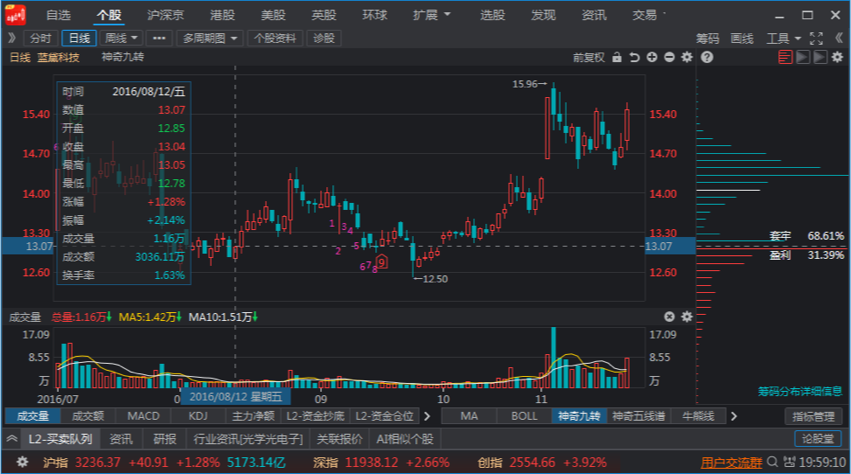The width and height of the screenshot is (851, 474).
Task: Switch to 分时 intraday view
Action: [41, 38]
